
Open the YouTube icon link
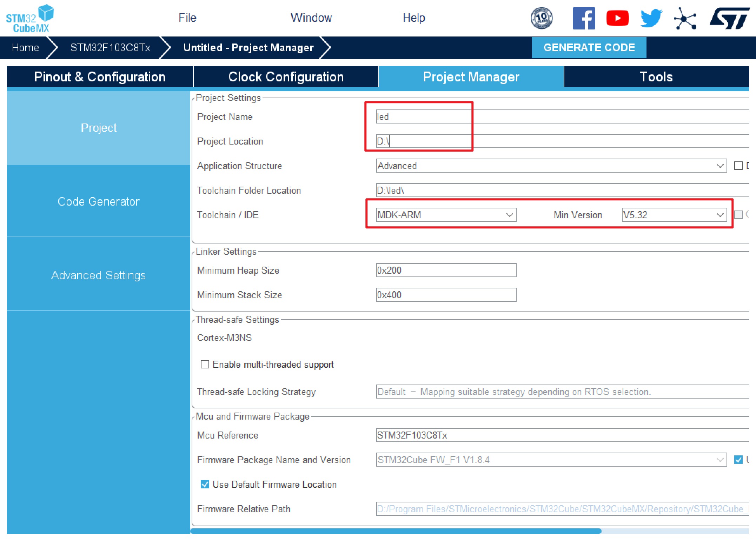tap(617, 18)
